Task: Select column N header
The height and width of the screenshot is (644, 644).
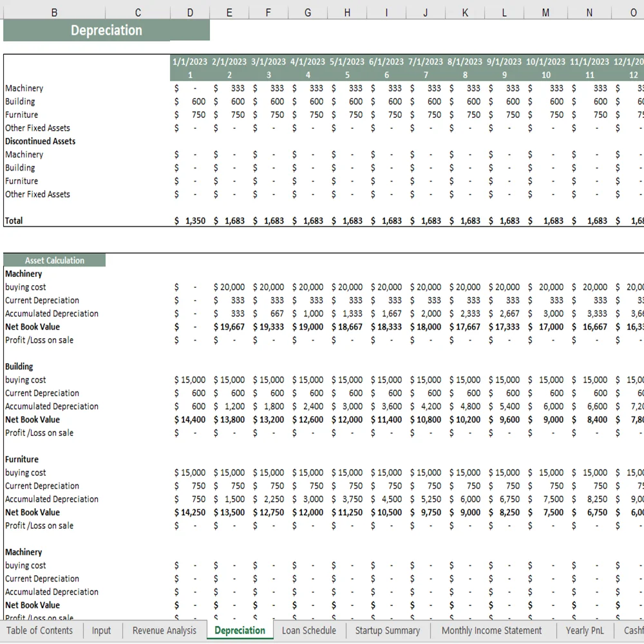Action: [589, 12]
